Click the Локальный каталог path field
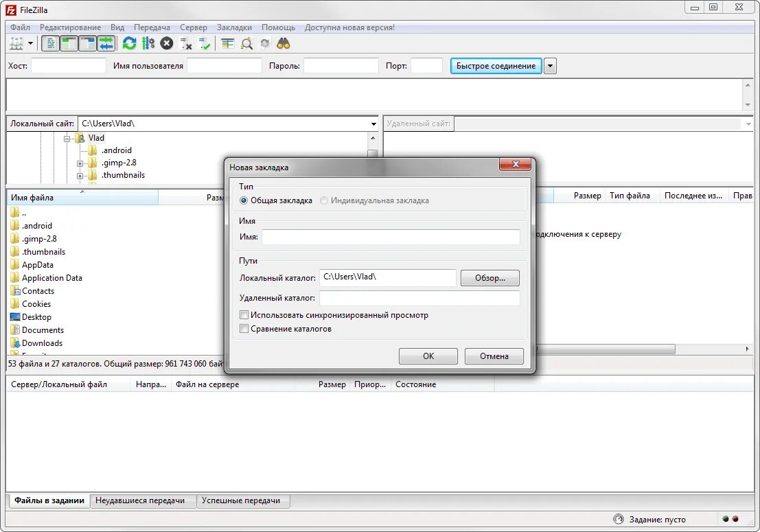This screenshot has width=760, height=532. [388, 277]
